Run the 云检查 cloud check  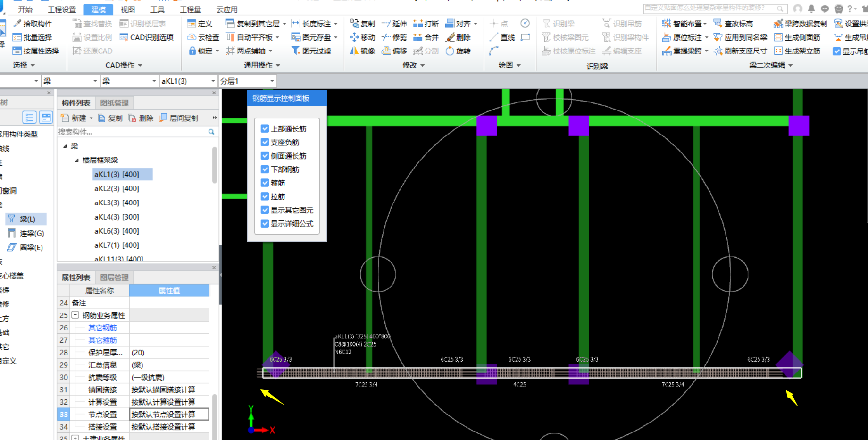pyautogui.click(x=203, y=37)
